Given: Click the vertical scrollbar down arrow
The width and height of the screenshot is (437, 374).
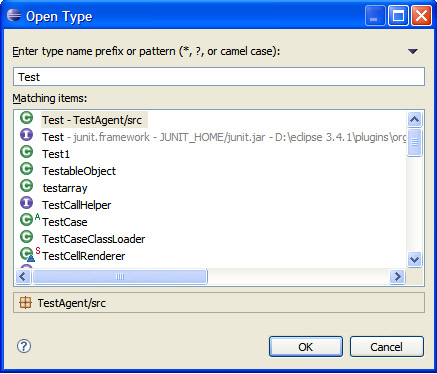Looking at the screenshot, I should coord(414,259).
